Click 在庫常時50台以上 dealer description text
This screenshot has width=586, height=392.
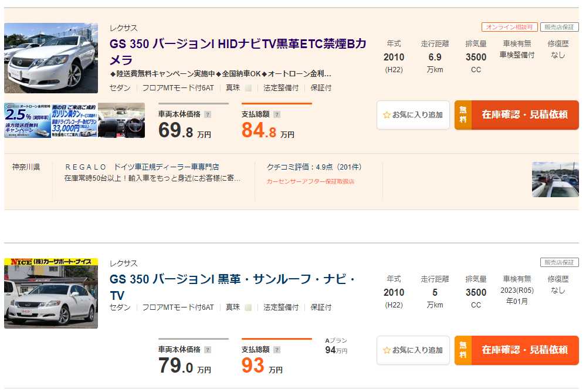(x=153, y=178)
